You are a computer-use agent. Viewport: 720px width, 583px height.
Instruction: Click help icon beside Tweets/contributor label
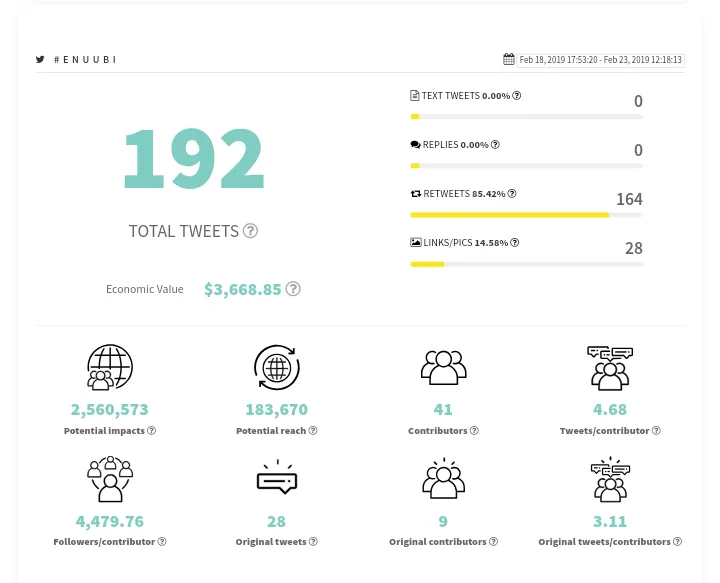click(x=656, y=431)
